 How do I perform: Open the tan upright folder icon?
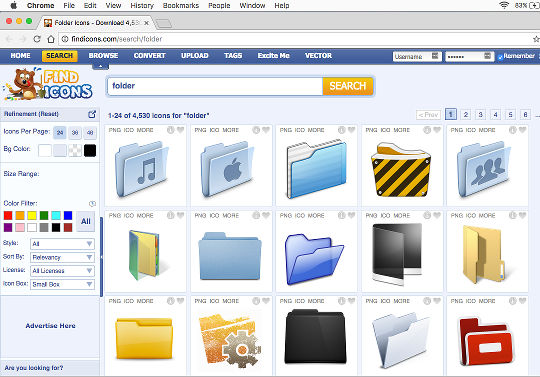[484, 254]
